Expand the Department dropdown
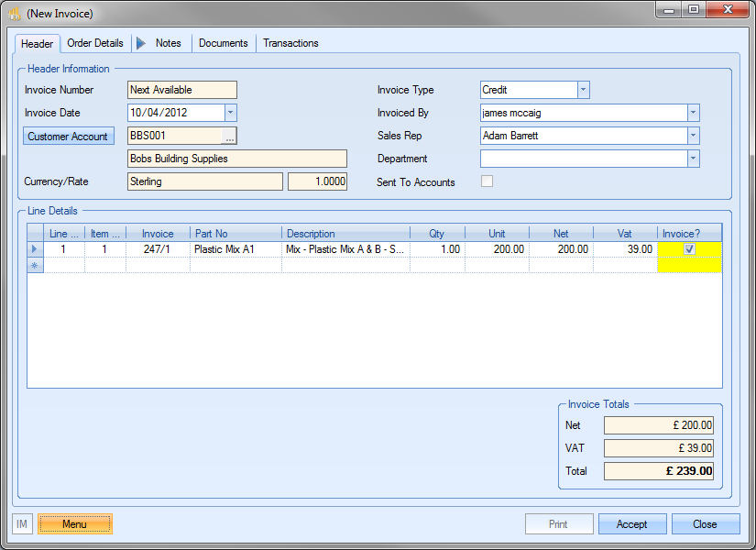Viewport: 756px width, 550px height. pos(693,159)
